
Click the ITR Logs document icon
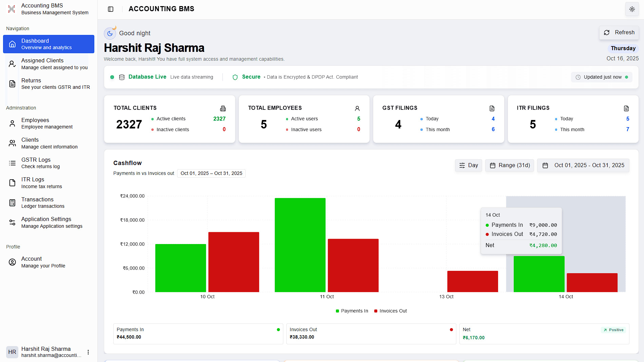point(12,183)
